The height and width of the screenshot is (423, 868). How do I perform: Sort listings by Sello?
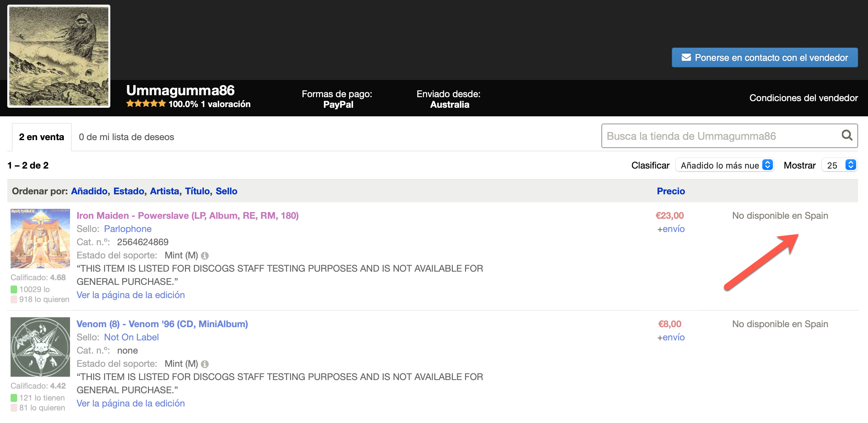point(227,191)
